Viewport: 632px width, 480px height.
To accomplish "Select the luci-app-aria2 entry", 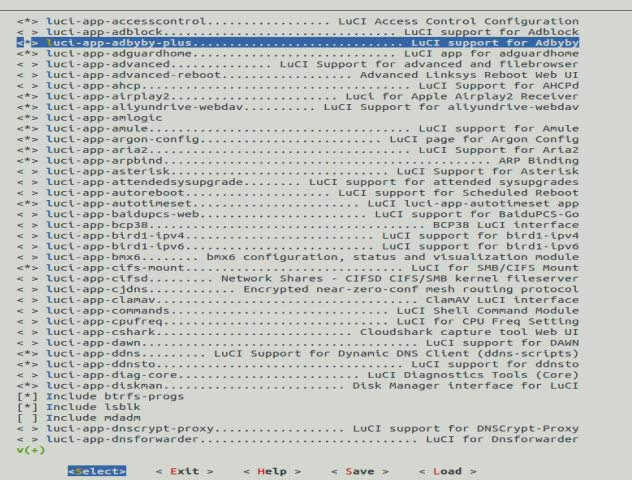I will 298,150.
